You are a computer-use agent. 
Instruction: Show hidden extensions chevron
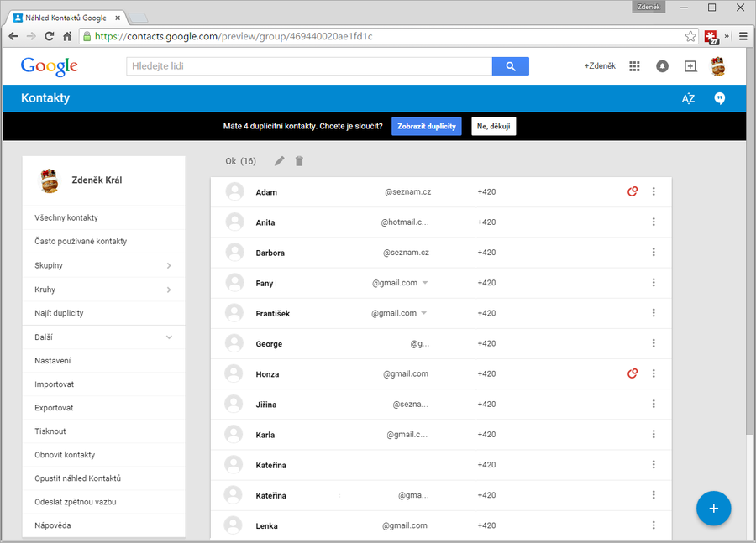[727, 36]
